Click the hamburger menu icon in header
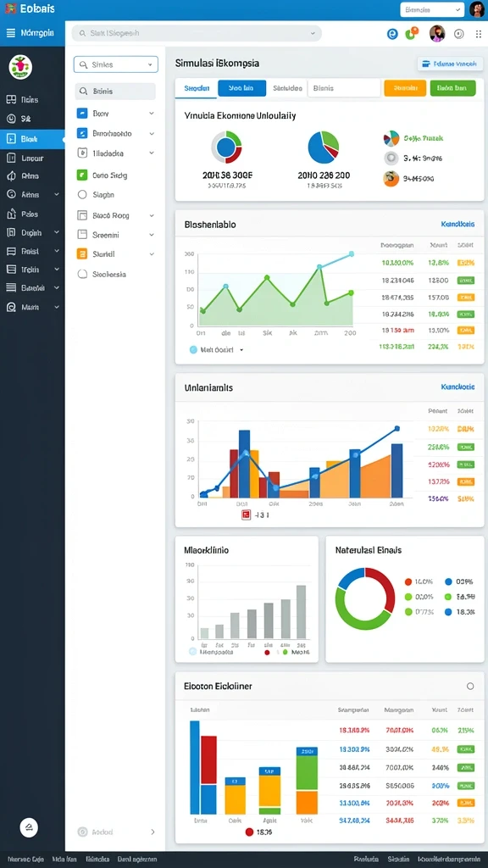The image size is (488, 868). [10, 33]
